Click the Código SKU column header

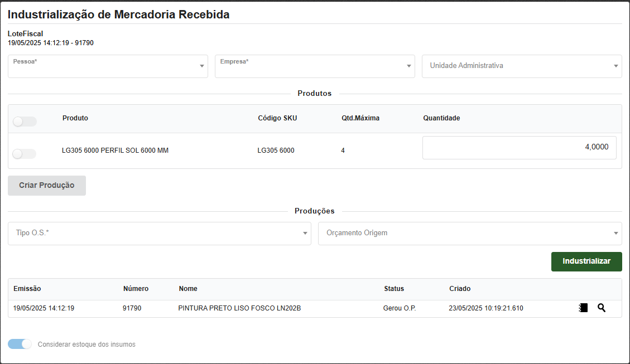pyautogui.click(x=277, y=118)
